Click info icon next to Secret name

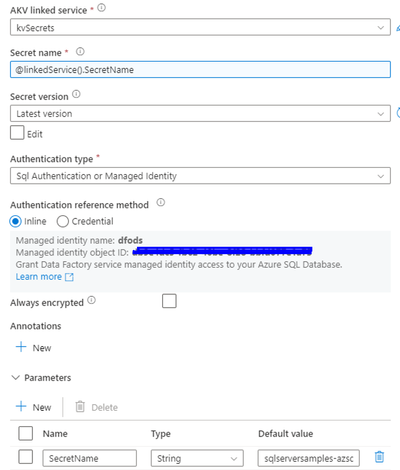(x=80, y=52)
